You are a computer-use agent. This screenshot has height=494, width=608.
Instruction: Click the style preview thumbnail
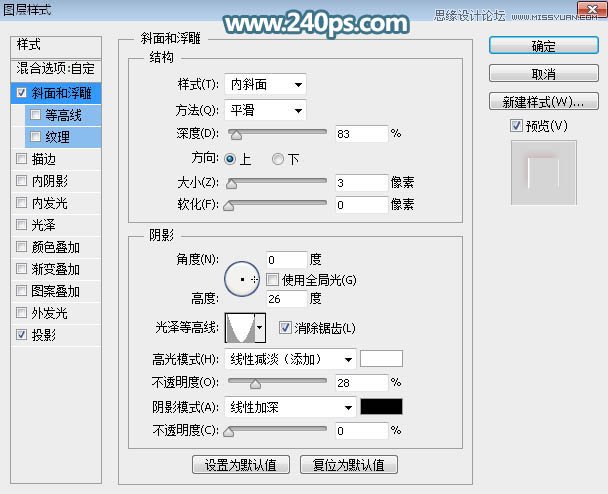tap(544, 173)
